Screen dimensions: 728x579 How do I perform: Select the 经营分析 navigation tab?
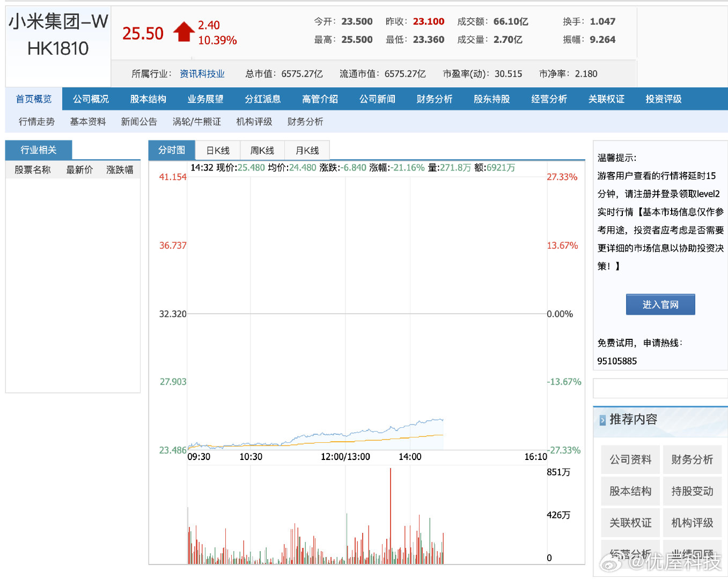coord(549,99)
